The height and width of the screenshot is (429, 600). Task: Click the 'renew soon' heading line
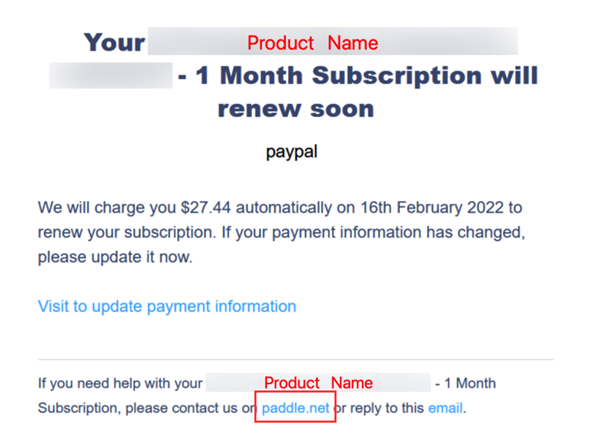click(x=296, y=109)
